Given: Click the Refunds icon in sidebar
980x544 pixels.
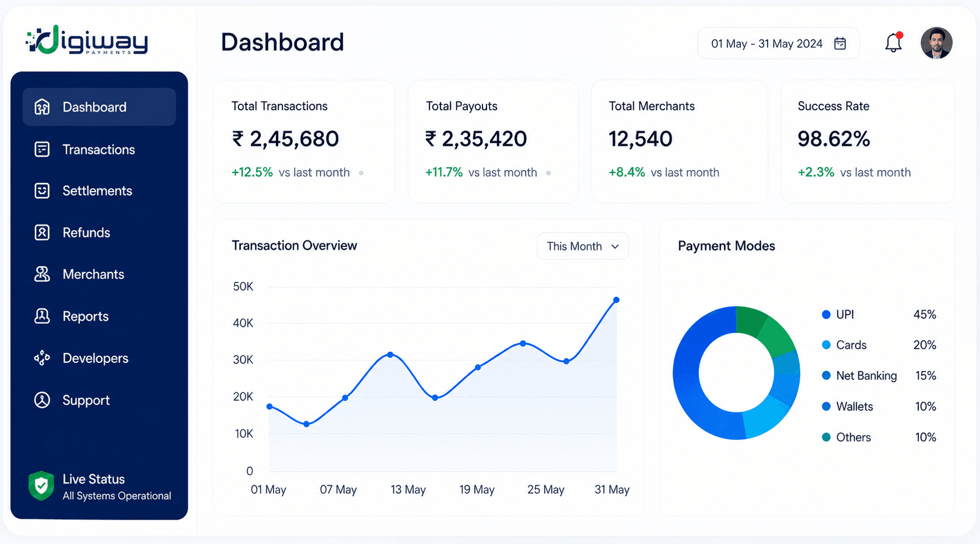Looking at the screenshot, I should click(42, 232).
